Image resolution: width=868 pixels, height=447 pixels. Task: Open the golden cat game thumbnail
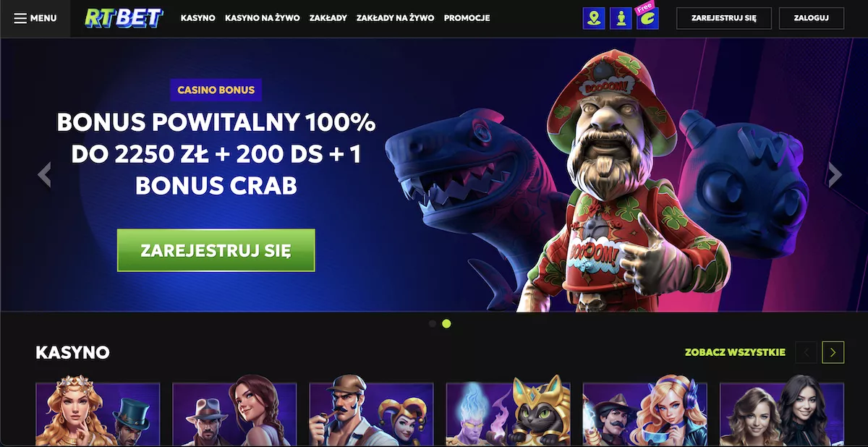pyautogui.click(x=509, y=414)
